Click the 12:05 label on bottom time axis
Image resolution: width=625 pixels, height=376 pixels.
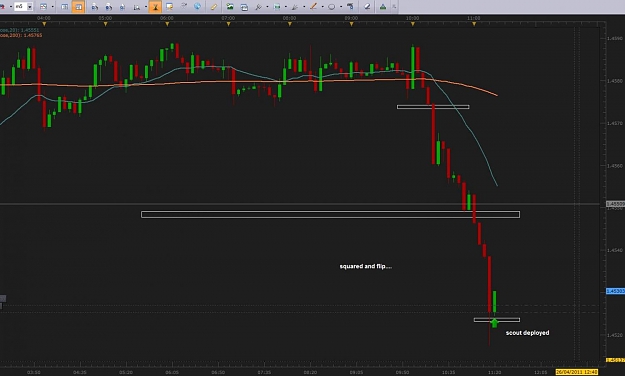pos(540,372)
